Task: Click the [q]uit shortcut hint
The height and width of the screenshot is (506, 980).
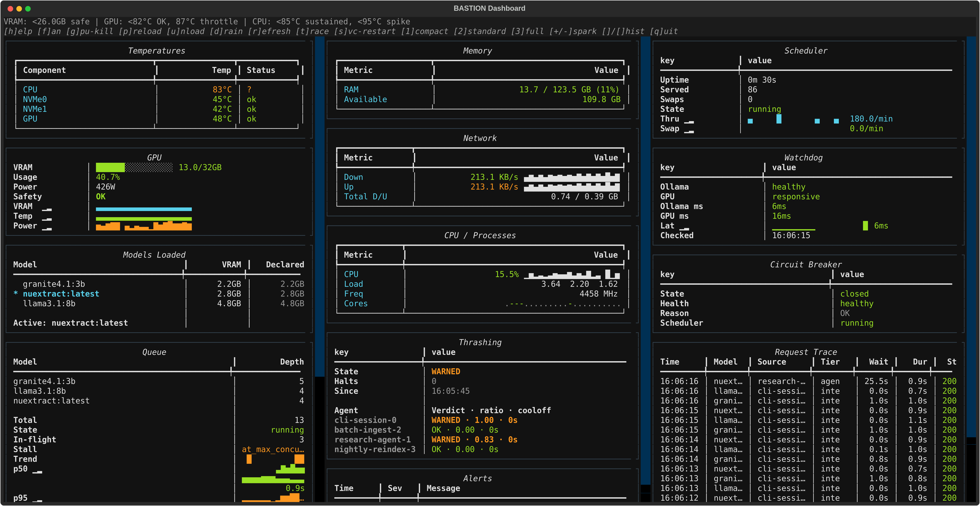Action: tap(663, 31)
